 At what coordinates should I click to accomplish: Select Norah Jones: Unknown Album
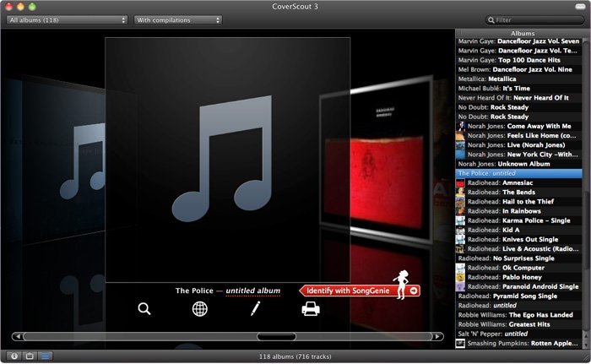click(x=518, y=164)
